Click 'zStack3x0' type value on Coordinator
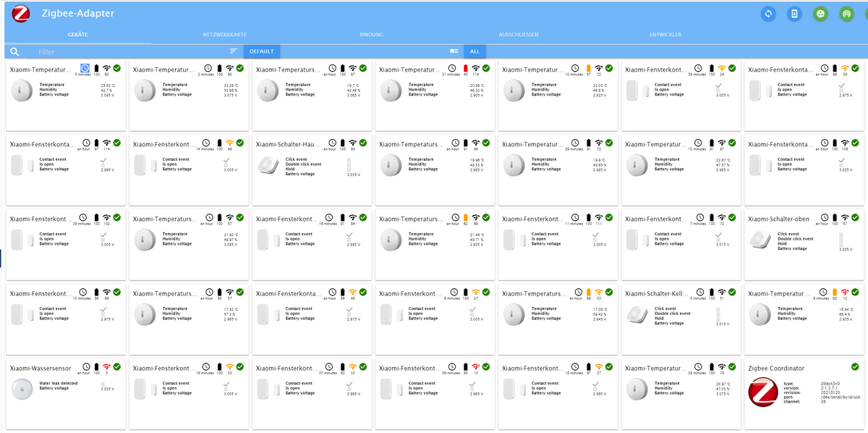This screenshot has width=868, height=433. pyautogui.click(x=830, y=383)
